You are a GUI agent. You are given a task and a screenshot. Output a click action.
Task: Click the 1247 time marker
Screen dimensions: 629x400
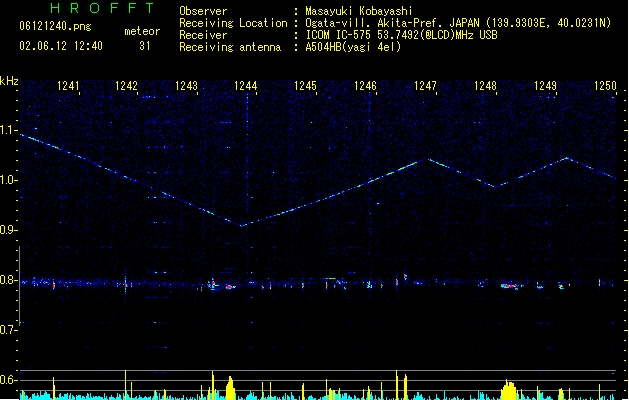425,85
